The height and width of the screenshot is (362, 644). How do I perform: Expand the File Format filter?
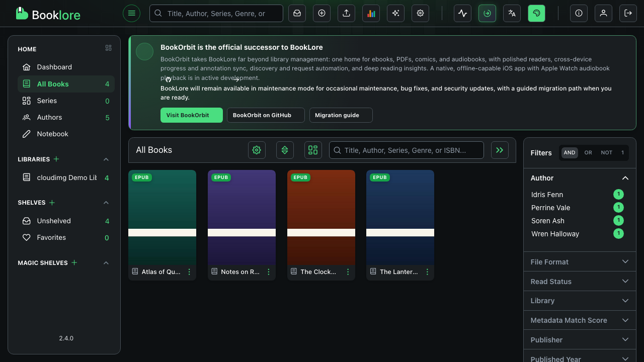pyautogui.click(x=580, y=262)
